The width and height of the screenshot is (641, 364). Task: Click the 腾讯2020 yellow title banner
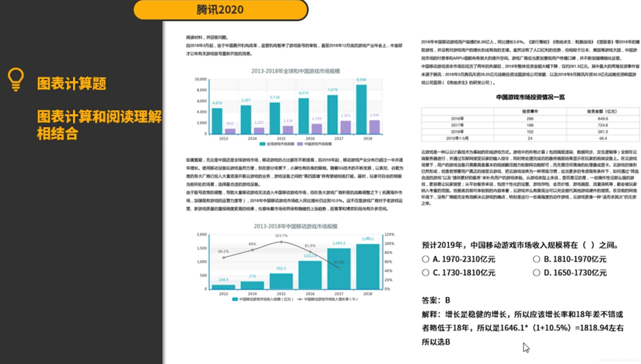click(221, 10)
